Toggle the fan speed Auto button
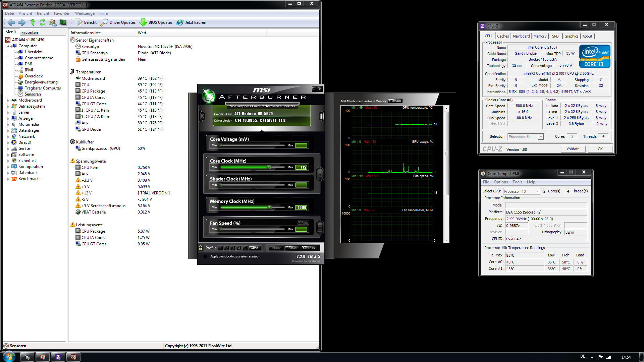This screenshot has width=644, height=362. tap(304, 223)
